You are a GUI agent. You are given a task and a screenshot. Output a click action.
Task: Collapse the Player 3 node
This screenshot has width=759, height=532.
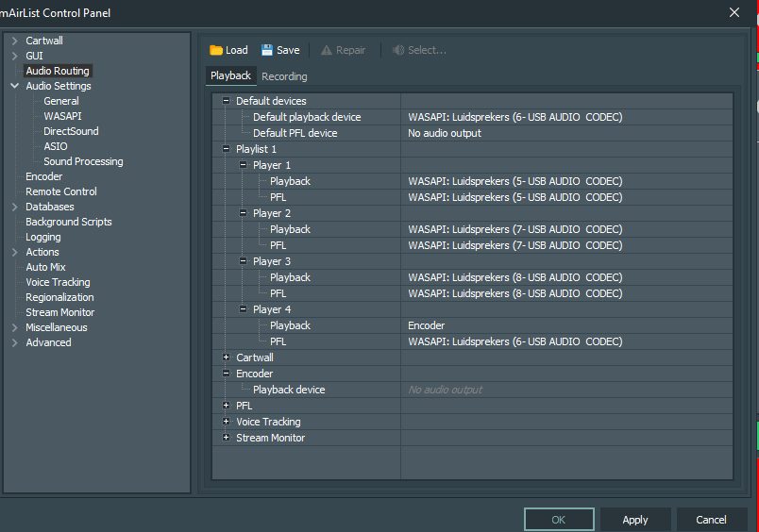click(243, 261)
